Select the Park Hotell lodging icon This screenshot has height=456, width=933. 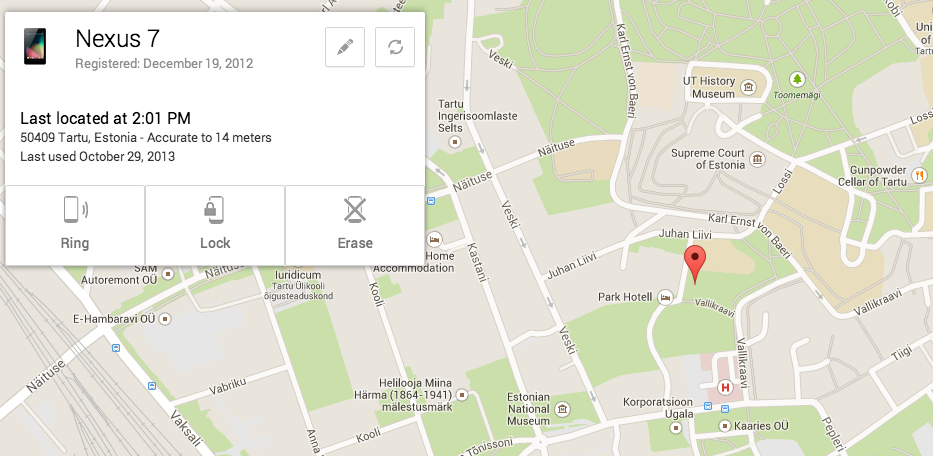coord(666,296)
